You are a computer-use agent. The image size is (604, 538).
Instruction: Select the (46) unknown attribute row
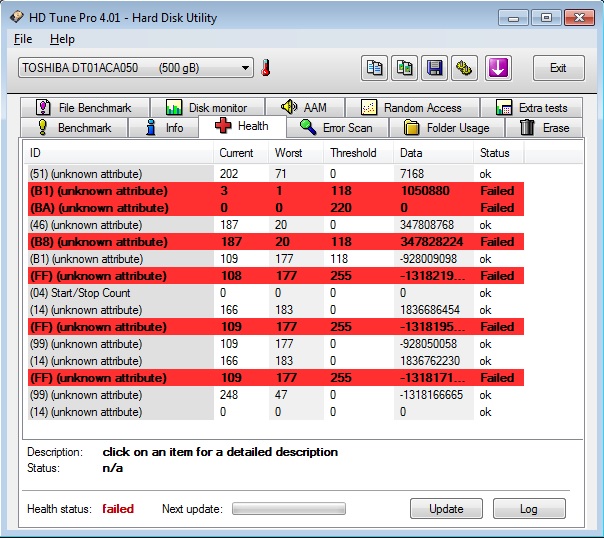pos(276,225)
